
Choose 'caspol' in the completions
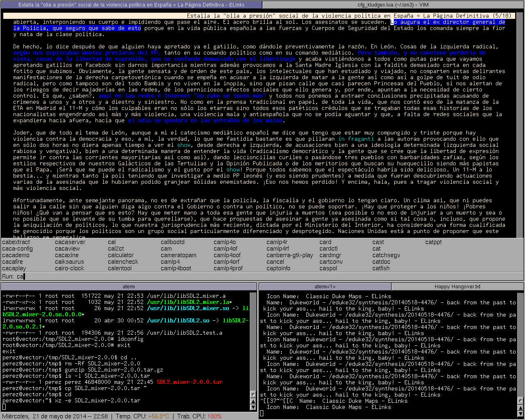coord(328,268)
